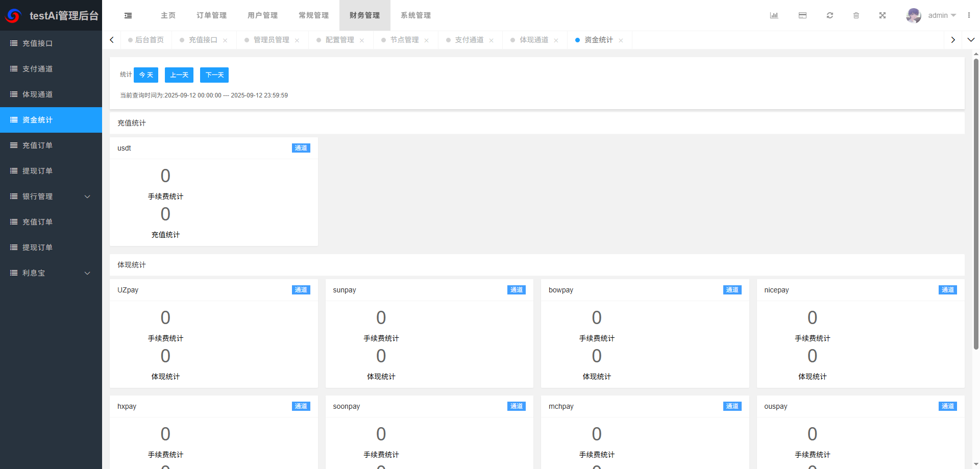Click the refresh icon to reload page
This screenshot has height=469, width=980.
(829, 15)
